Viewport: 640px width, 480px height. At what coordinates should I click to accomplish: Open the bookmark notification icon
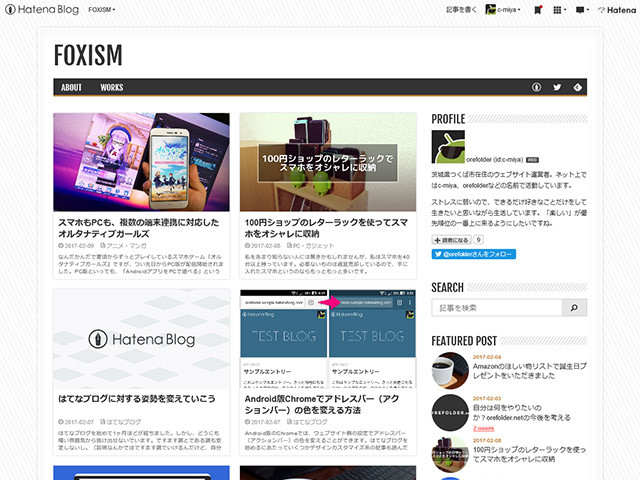(x=538, y=10)
